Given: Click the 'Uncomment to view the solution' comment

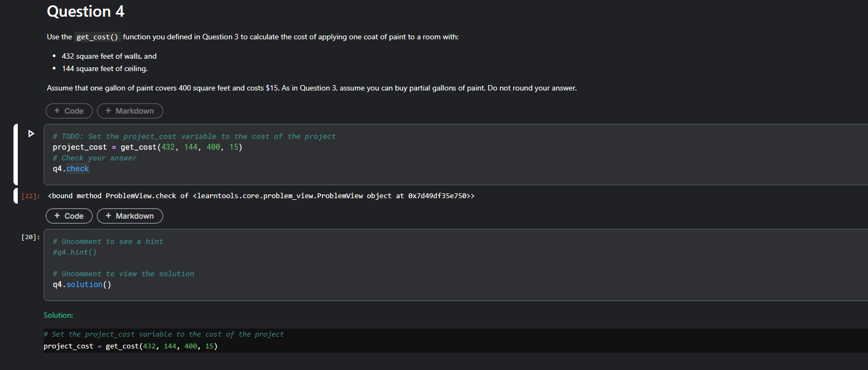Looking at the screenshot, I should [x=123, y=274].
